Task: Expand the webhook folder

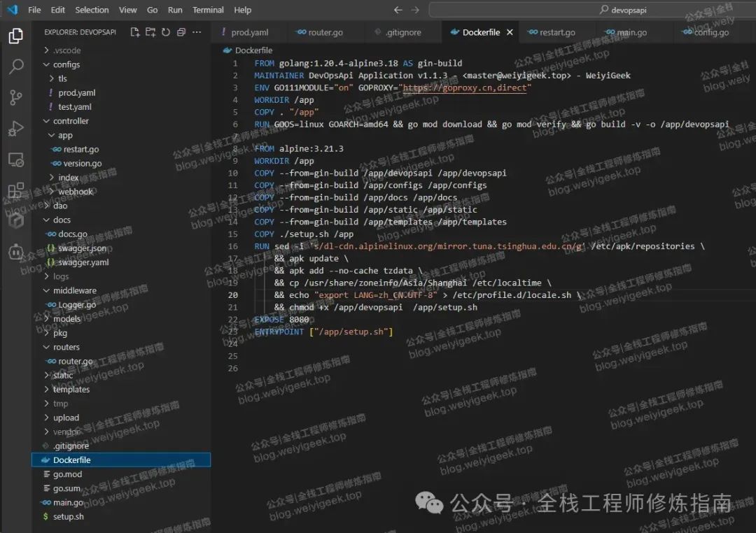Action: [121, 192]
